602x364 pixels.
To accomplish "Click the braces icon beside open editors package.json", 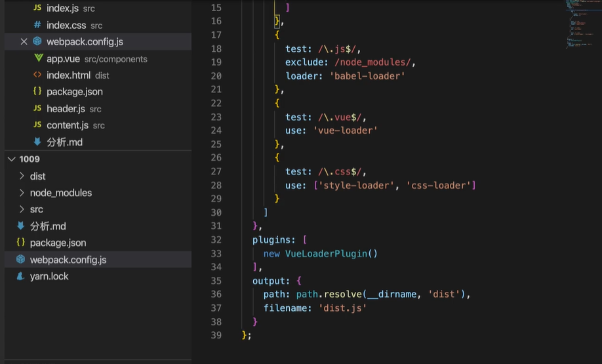I will point(37,91).
